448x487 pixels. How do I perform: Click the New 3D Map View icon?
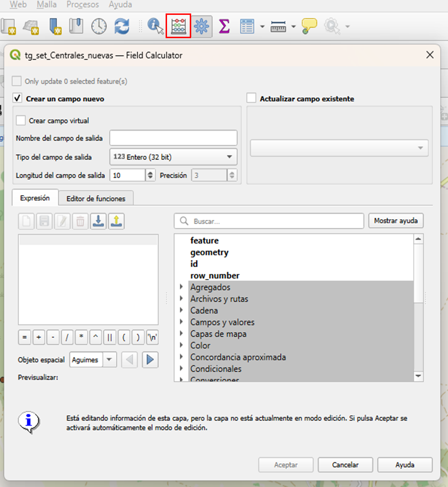tap(31, 27)
